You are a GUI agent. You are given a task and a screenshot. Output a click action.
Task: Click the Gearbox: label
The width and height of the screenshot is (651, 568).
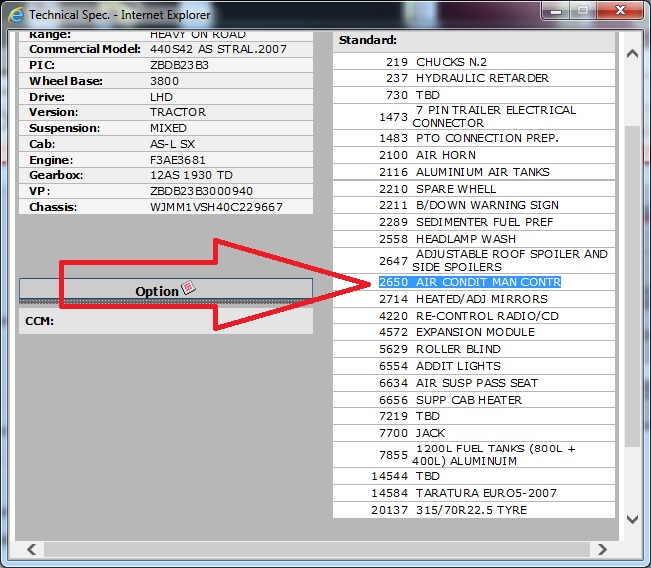point(56,175)
